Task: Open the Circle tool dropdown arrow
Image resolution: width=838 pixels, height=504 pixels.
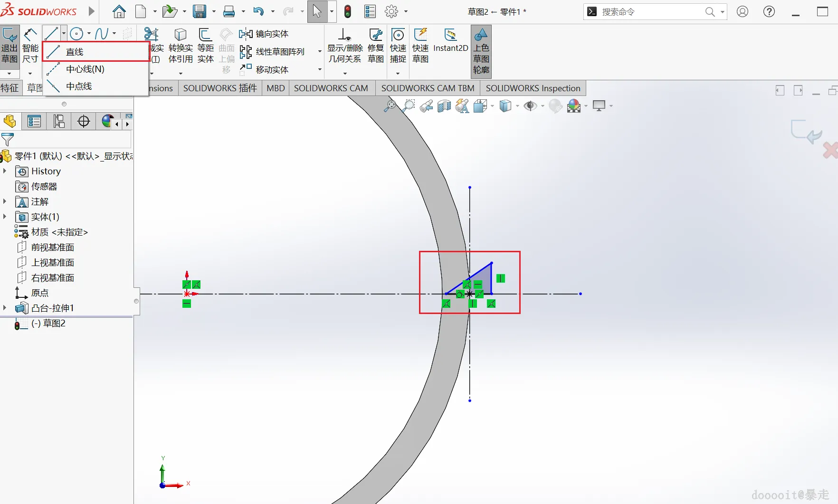Action: tap(89, 34)
